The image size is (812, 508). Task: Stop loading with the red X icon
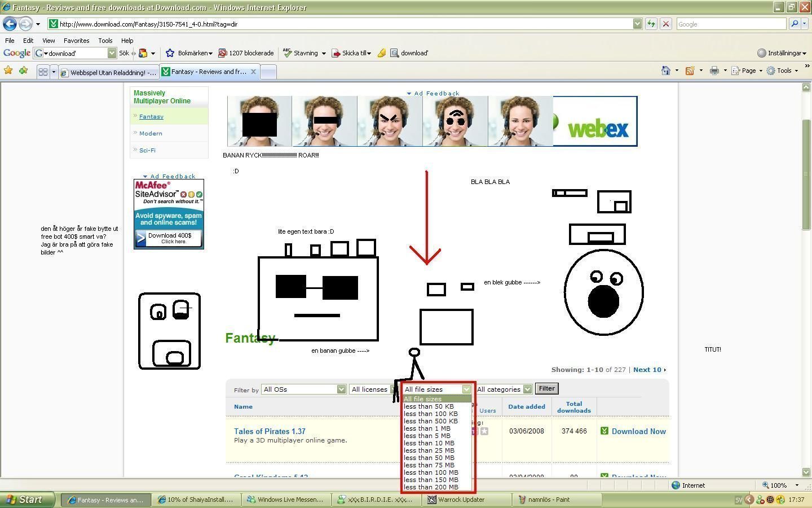point(666,24)
